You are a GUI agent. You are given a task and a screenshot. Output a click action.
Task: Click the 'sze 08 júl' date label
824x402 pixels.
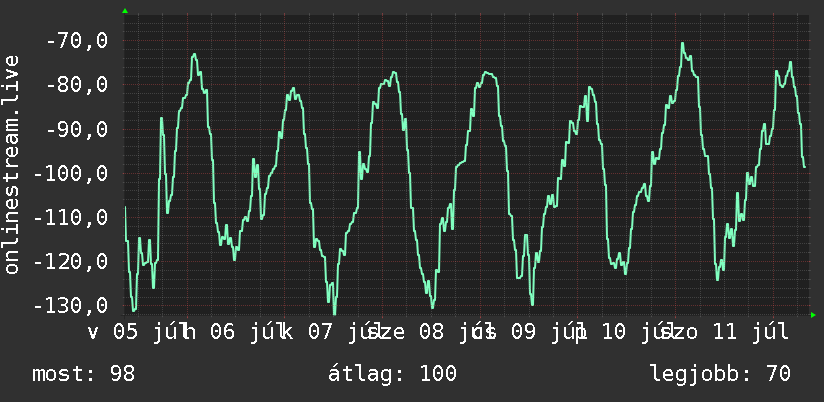pyautogui.click(x=431, y=332)
